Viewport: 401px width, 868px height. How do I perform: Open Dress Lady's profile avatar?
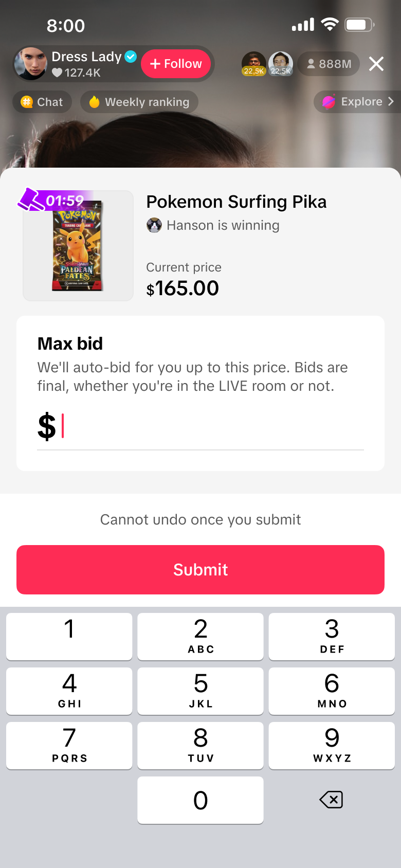pos(31,64)
